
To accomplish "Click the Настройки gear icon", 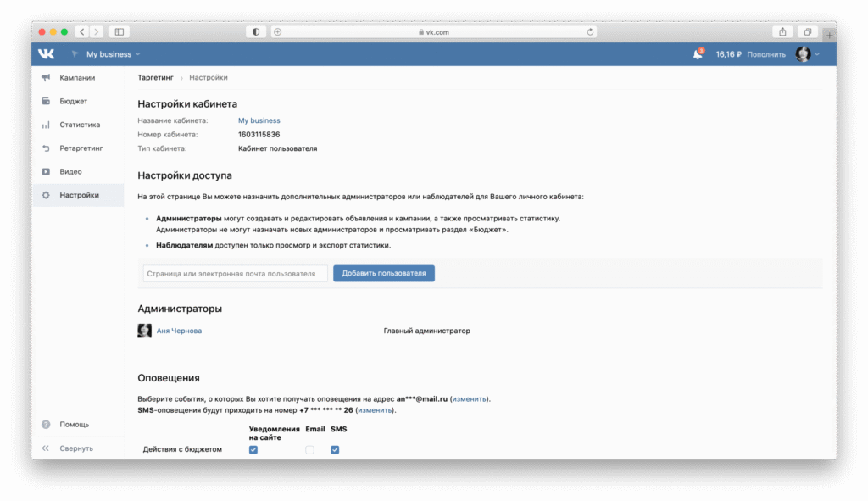I will pos(46,196).
